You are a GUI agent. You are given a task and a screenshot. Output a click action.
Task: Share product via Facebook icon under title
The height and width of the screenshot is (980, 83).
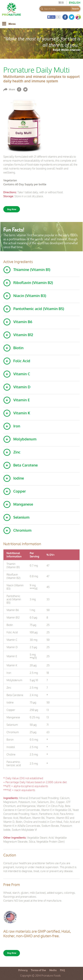(19, 89)
